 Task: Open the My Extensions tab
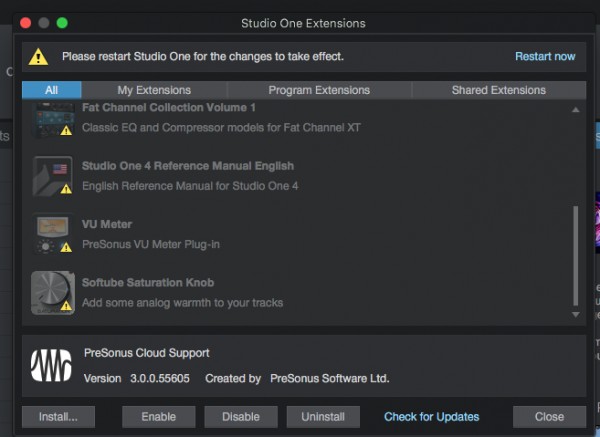[x=154, y=90]
